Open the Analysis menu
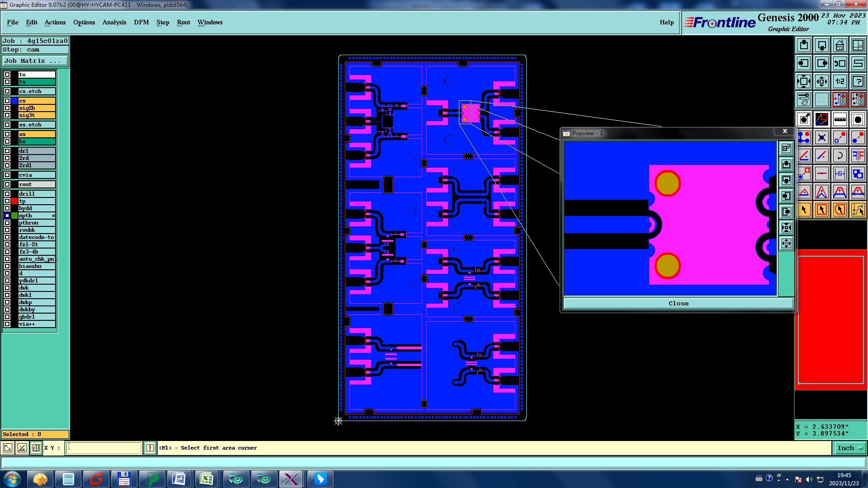 click(114, 22)
